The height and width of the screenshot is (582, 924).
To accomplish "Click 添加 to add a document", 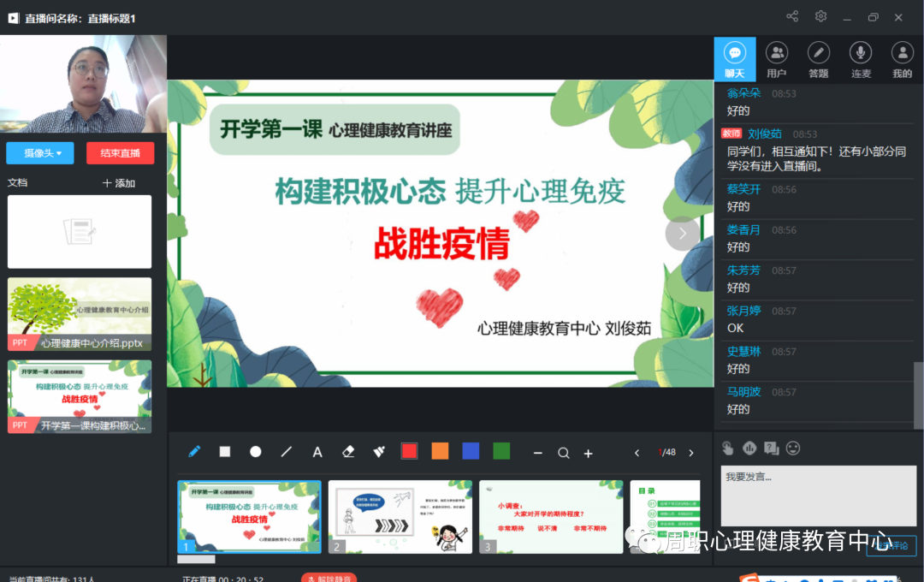I will [118, 183].
